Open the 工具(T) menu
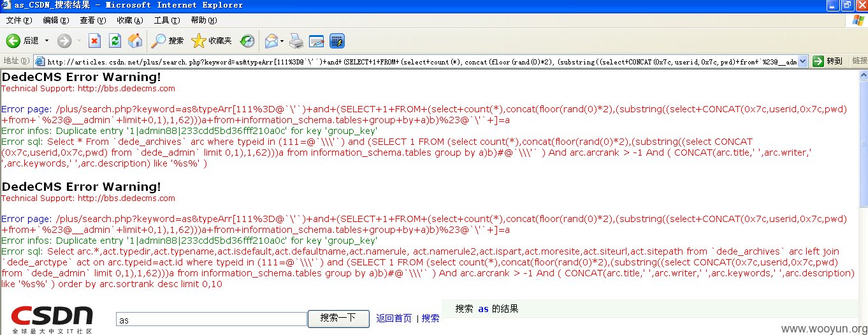 pos(167,20)
